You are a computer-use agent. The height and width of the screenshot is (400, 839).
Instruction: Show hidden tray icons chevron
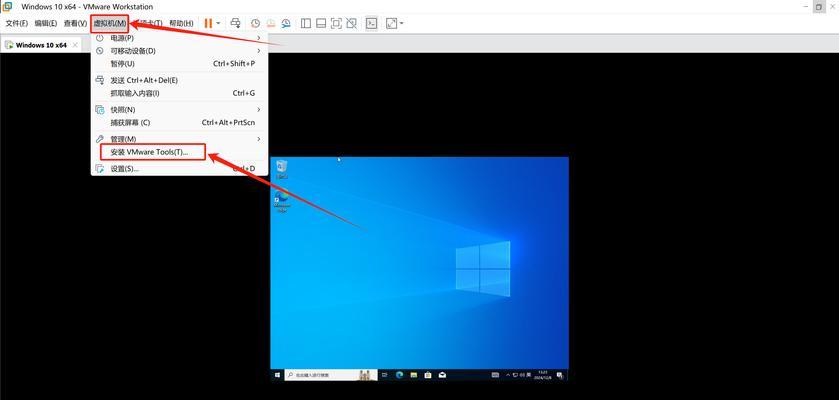[508, 375]
